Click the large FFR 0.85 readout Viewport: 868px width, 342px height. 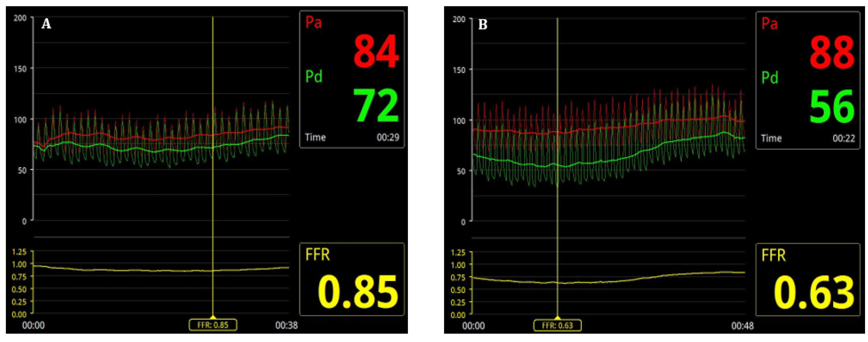(358, 292)
